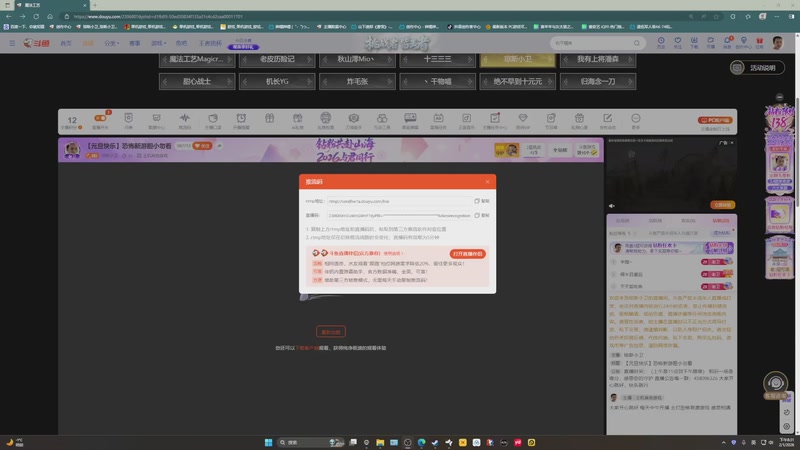Click history clock icon in header

tap(661, 42)
